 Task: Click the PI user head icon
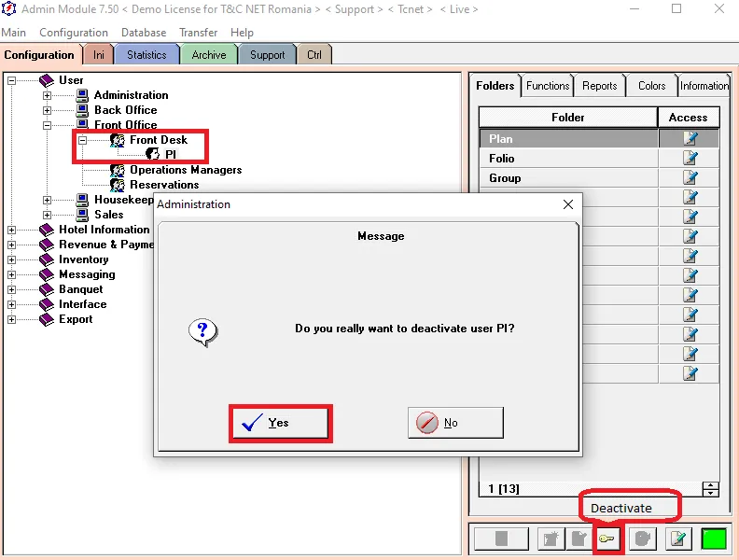click(x=153, y=154)
